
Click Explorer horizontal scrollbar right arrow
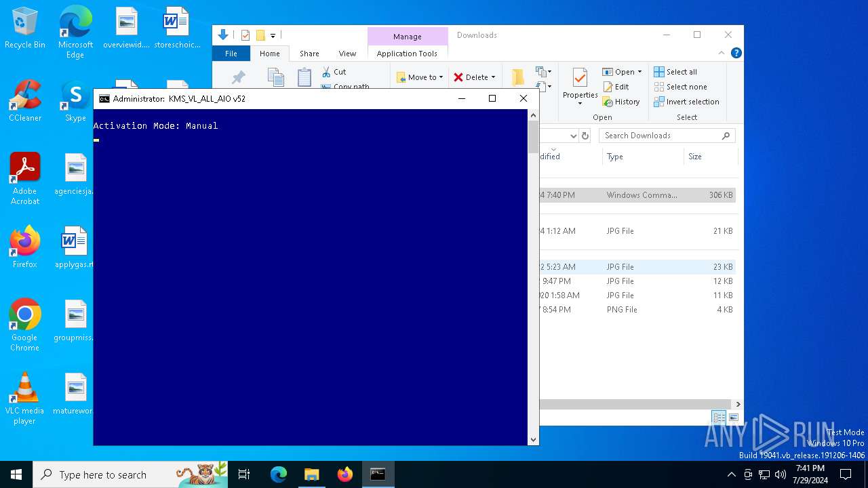pos(738,404)
